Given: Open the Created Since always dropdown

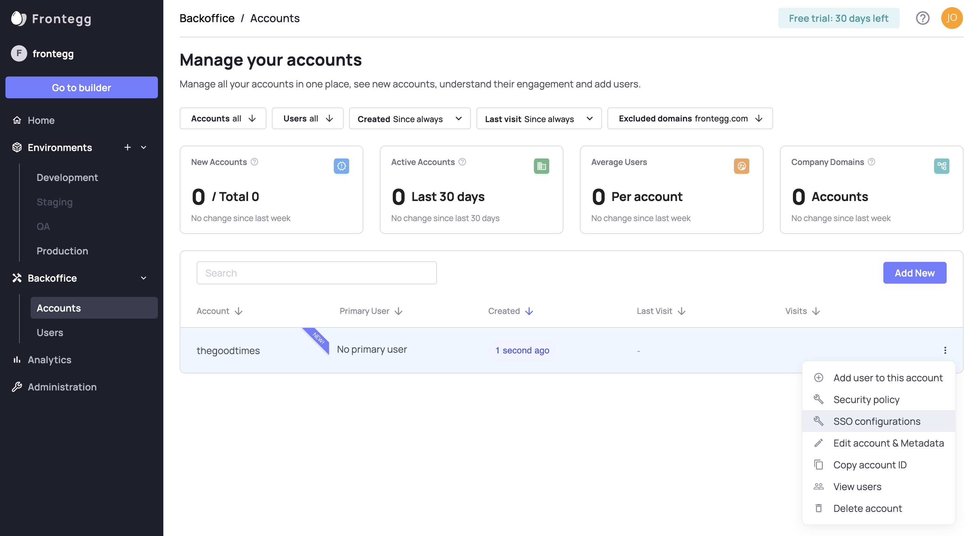Looking at the screenshot, I should [410, 119].
